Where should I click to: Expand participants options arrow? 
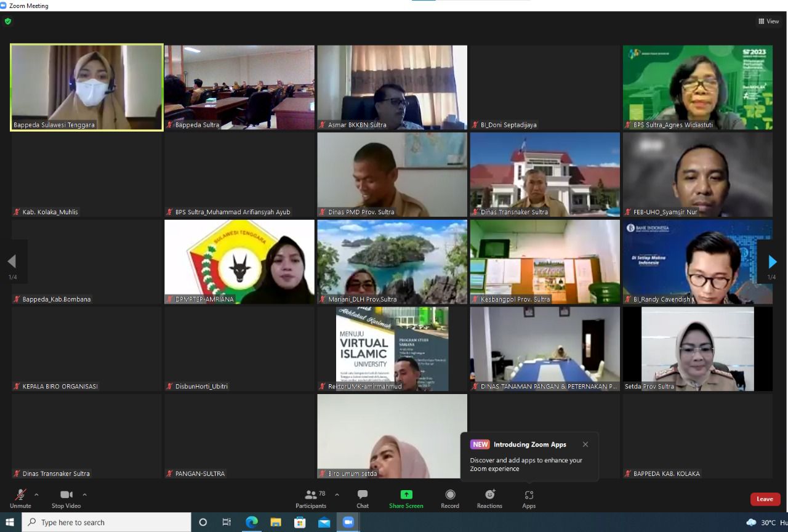337,494
